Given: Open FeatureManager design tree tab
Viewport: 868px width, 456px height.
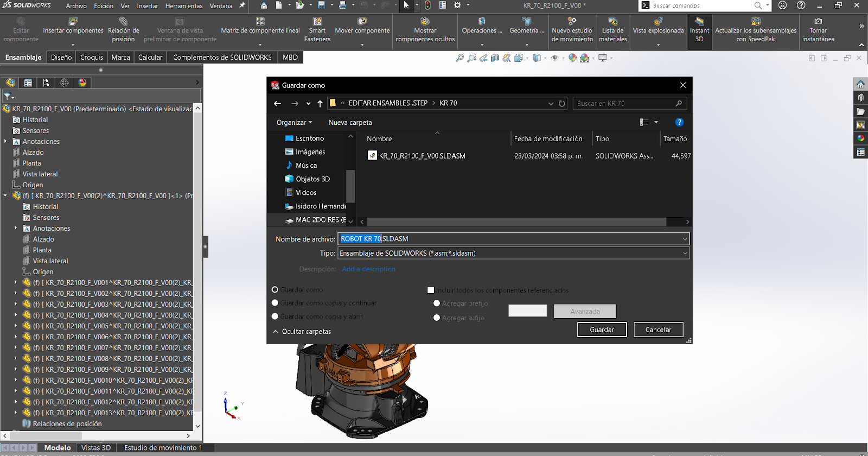Looking at the screenshot, I should coord(10,83).
